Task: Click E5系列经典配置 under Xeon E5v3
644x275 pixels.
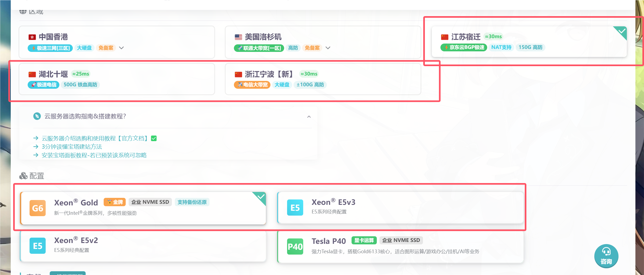Action: pos(329,212)
